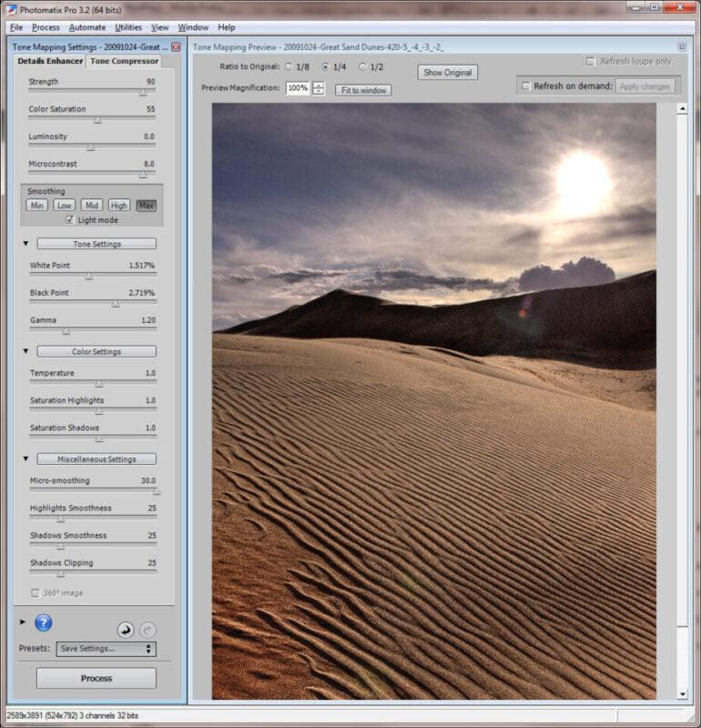Image resolution: width=701 pixels, height=728 pixels.
Task: Click the Show Original button
Action: pyautogui.click(x=447, y=72)
